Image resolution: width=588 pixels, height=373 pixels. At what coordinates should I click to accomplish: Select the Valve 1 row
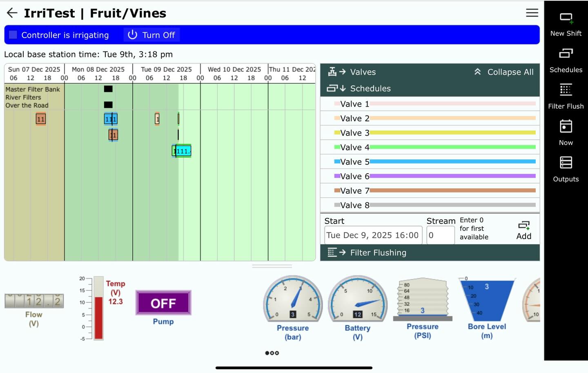click(x=430, y=104)
